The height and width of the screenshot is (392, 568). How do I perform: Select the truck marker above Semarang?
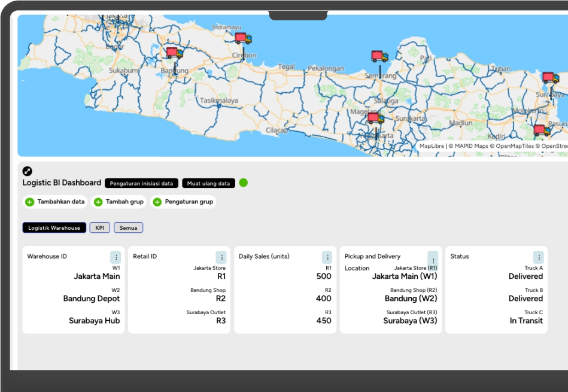click(x=379, y=57)
